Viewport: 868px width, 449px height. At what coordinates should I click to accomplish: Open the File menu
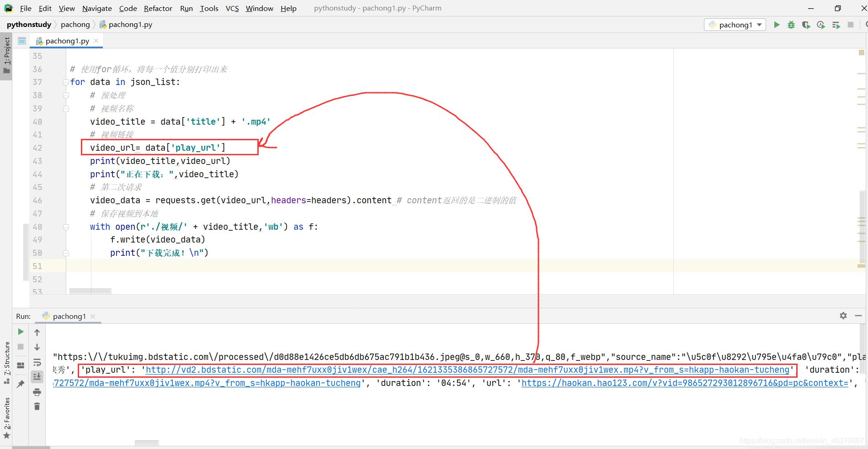26,8
